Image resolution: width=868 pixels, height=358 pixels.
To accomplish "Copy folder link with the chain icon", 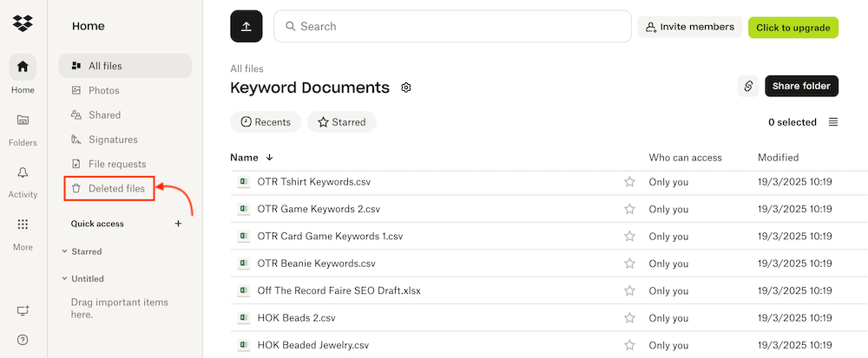I will point(748,86).
